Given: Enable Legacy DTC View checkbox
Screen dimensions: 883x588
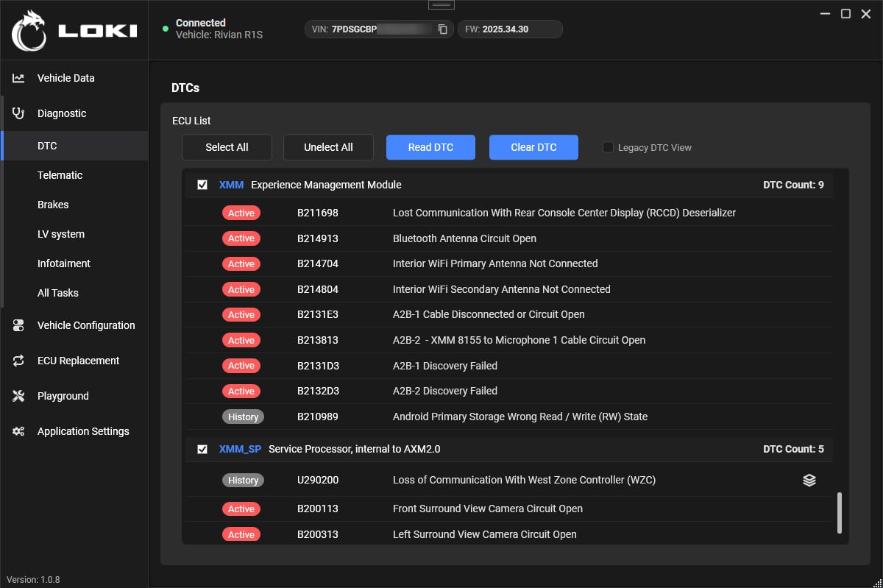Looking at the screenshot, I should click(608, 147).
